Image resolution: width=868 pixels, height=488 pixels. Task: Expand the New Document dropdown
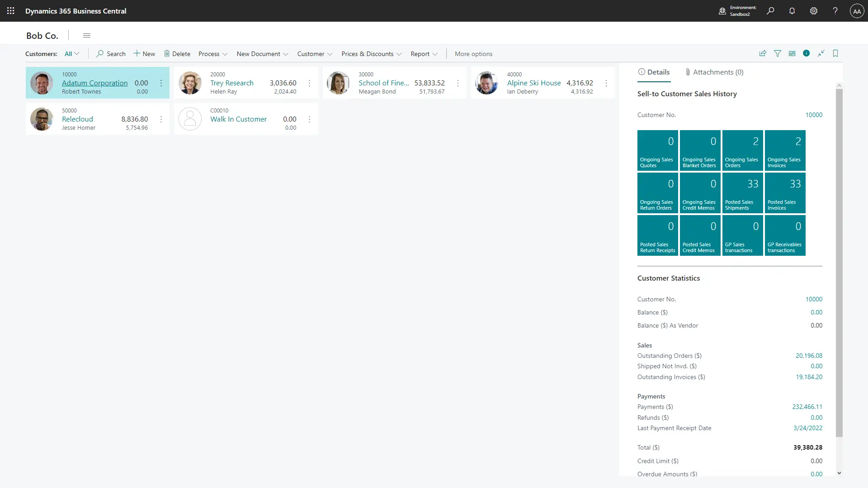pos(262,54)
